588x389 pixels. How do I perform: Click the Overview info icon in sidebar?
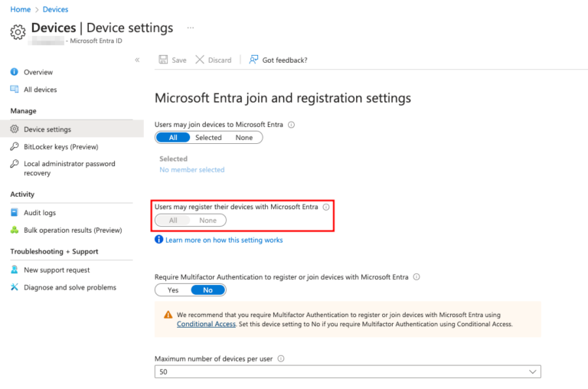pyautogui.click(x=14, y=72)
